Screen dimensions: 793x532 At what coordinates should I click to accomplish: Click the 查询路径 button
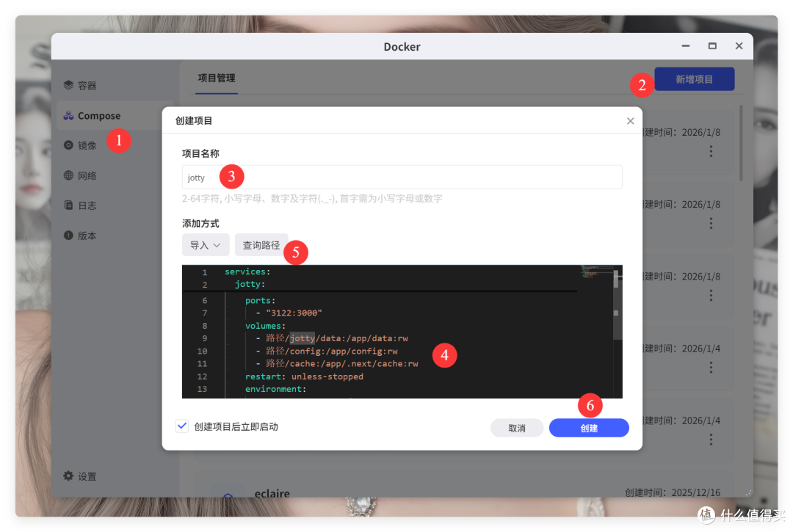pos(261,245)
